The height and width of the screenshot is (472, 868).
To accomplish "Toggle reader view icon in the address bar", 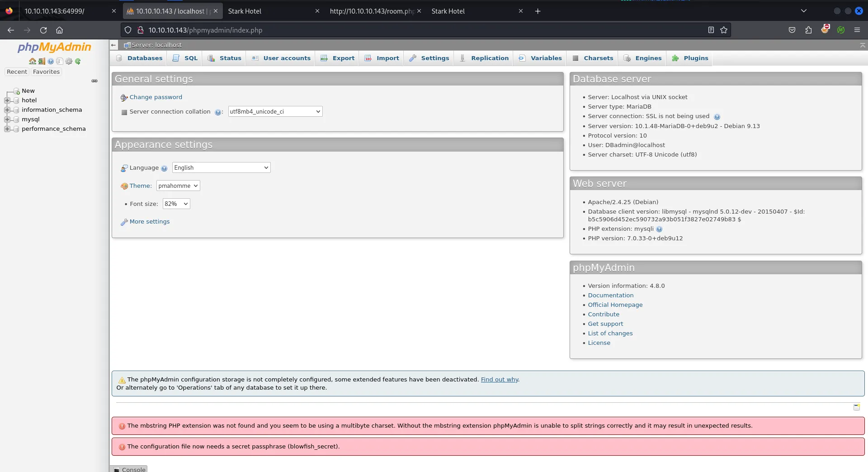I will 711,30.
